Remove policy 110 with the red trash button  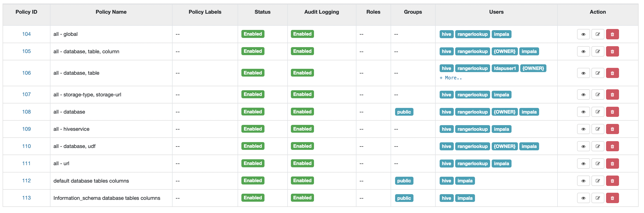click(x=612, y=146)
